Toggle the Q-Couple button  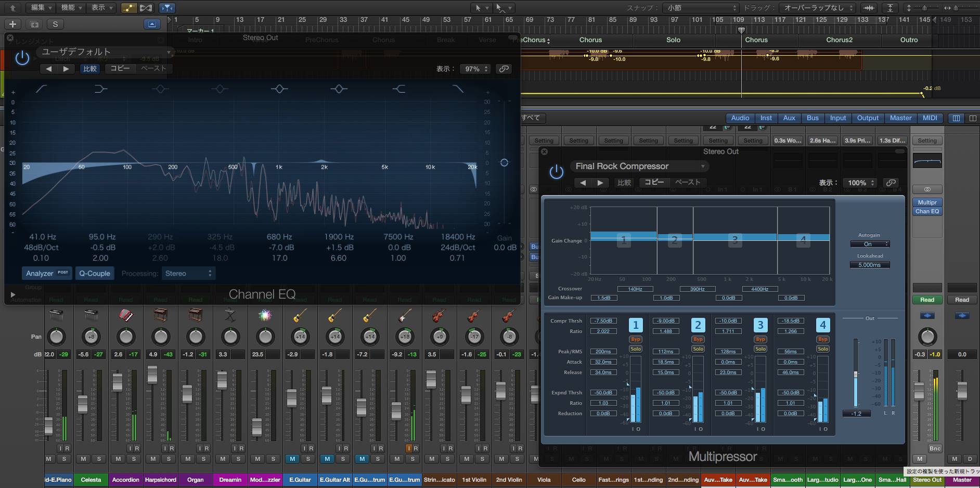click(95, 273)
